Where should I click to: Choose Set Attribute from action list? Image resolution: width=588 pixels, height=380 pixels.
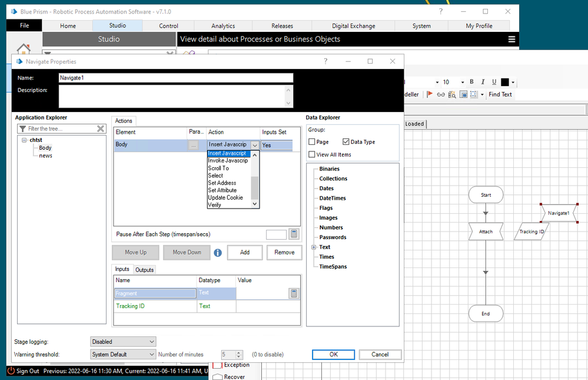tap(222, 190)
